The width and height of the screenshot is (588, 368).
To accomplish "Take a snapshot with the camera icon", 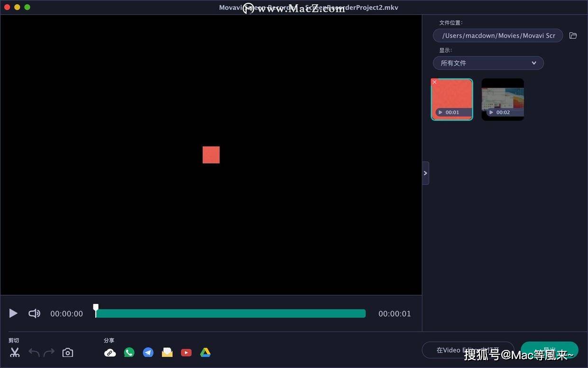I will [x=67, y=352].
